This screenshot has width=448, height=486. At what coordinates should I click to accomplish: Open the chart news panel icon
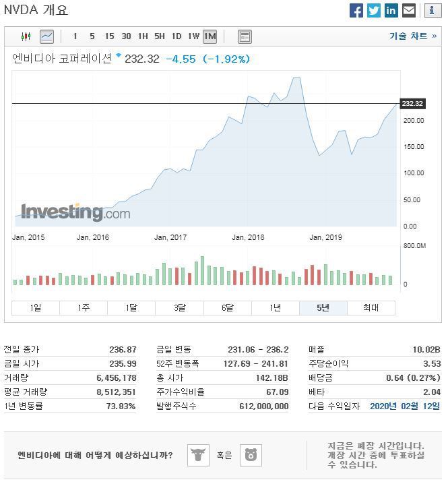tap(245, 36)
